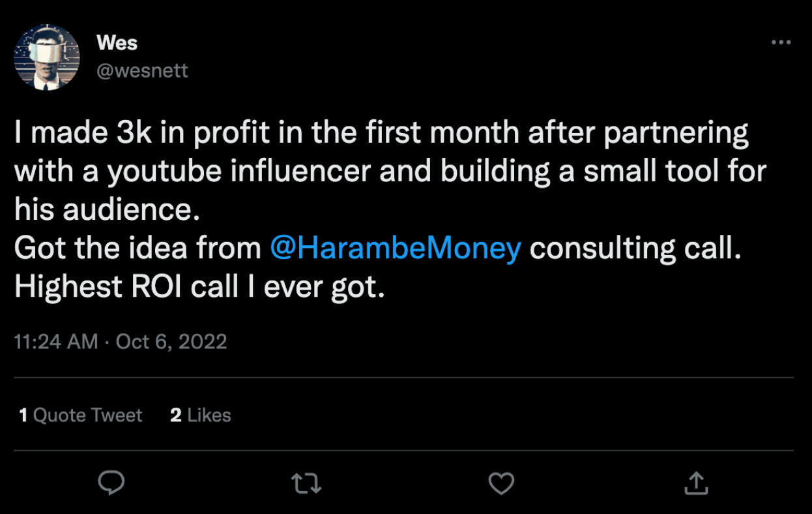Click the @wesnett handle
The width and height of the screenshot is (812, 514).
tap(142, 70)
